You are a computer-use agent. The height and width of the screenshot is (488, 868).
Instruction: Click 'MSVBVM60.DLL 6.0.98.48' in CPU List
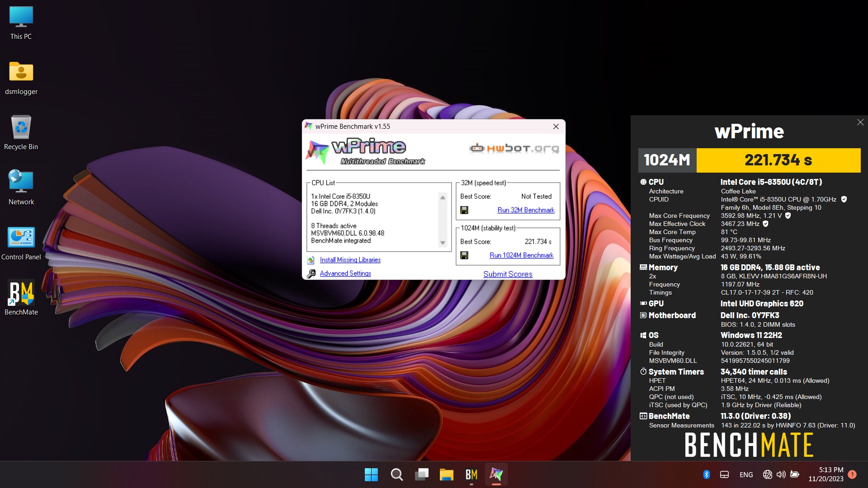[x=347, y=233]
